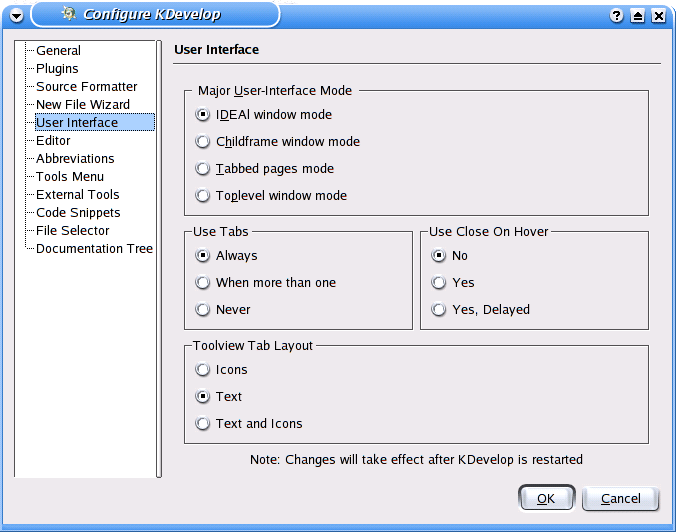676x532 pixels.
Task: Select Editor in the settings tree
Action: 53,141
